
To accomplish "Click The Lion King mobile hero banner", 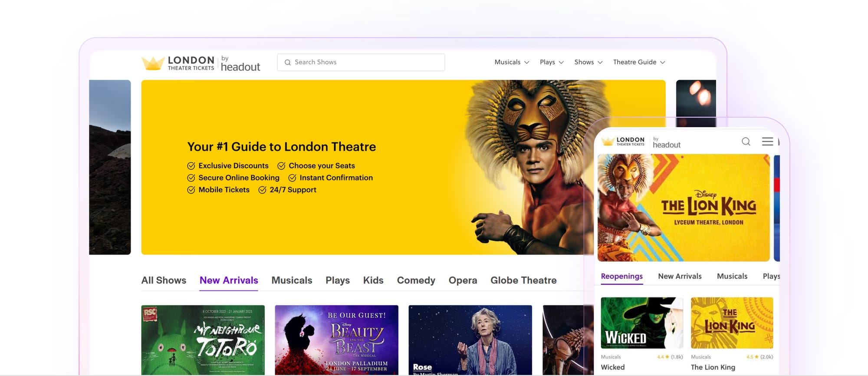I will coord(684,208).
